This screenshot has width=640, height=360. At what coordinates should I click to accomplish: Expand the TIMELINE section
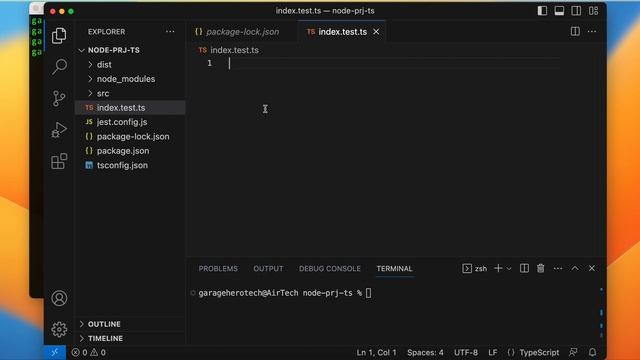click(130, 338)
